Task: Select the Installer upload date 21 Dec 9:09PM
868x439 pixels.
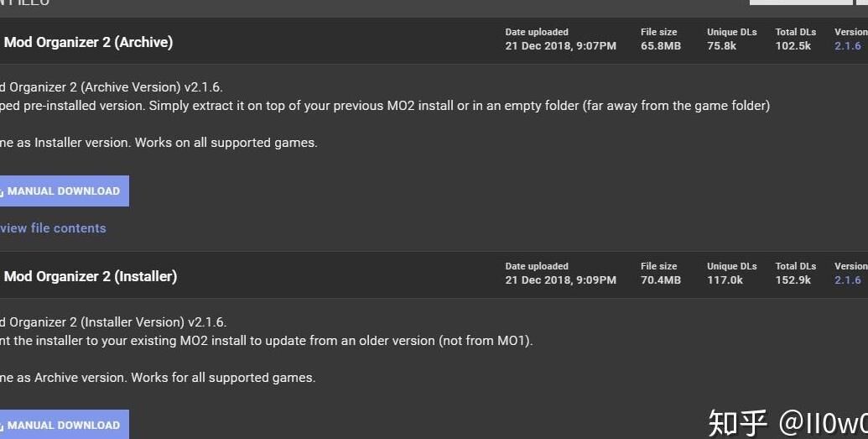Action: click(560, 280)
